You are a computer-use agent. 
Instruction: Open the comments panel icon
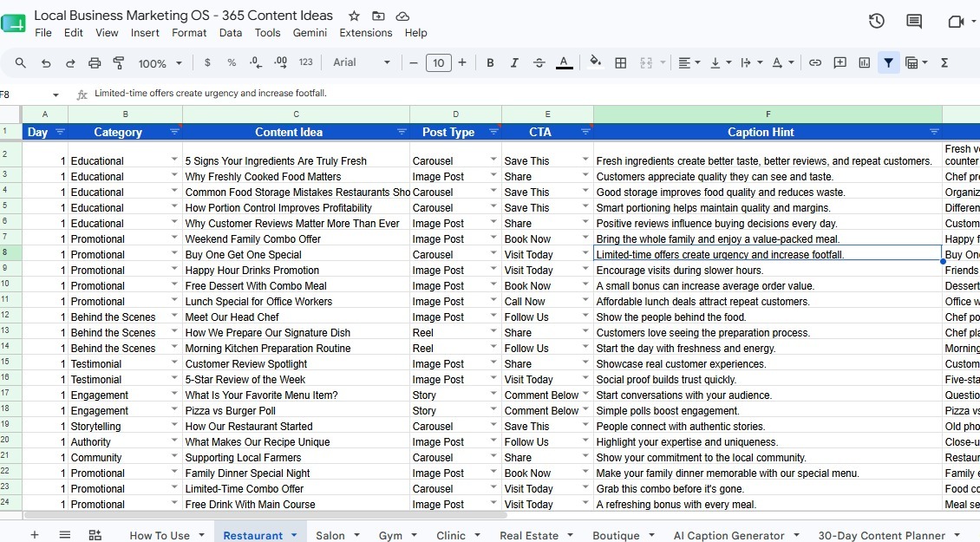tap(914, 22)
